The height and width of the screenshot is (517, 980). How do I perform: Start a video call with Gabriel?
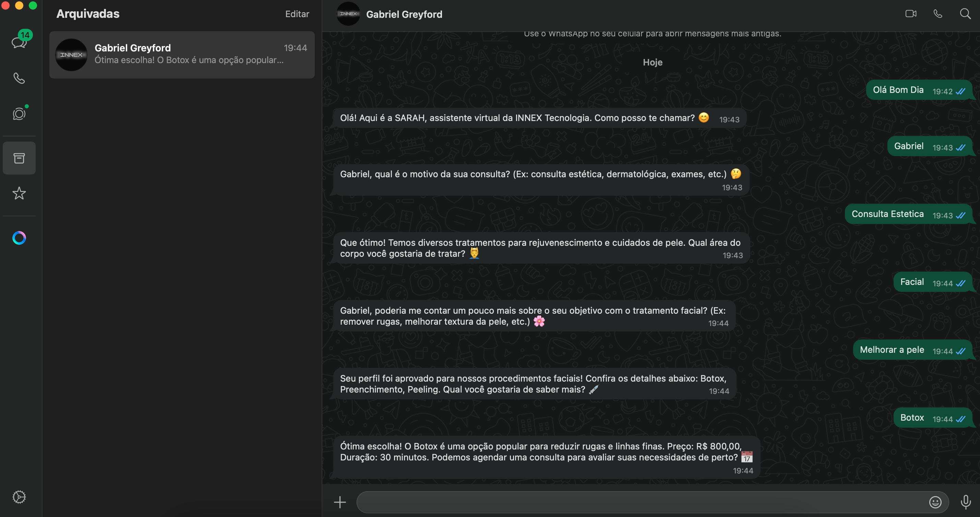(910, 14)
